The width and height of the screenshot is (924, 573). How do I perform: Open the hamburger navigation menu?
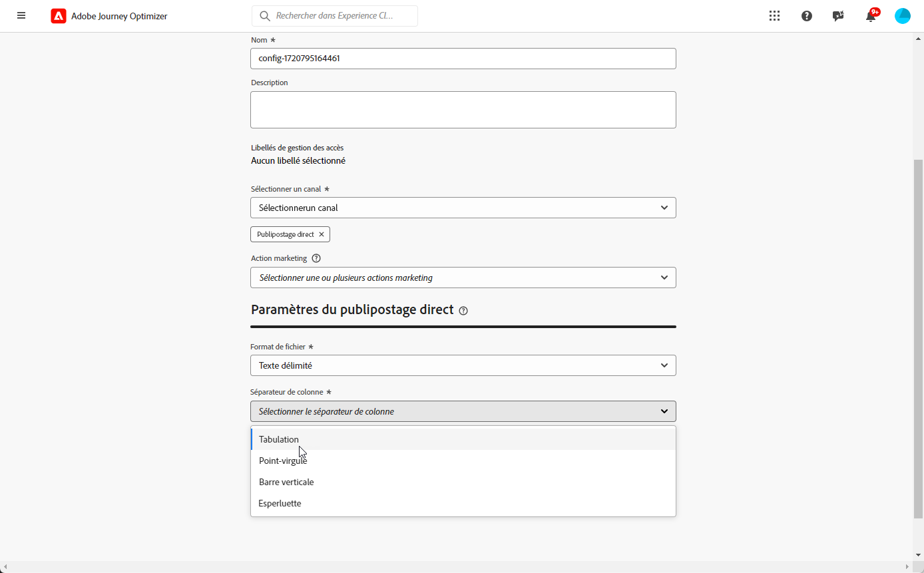tap(21, 15)
